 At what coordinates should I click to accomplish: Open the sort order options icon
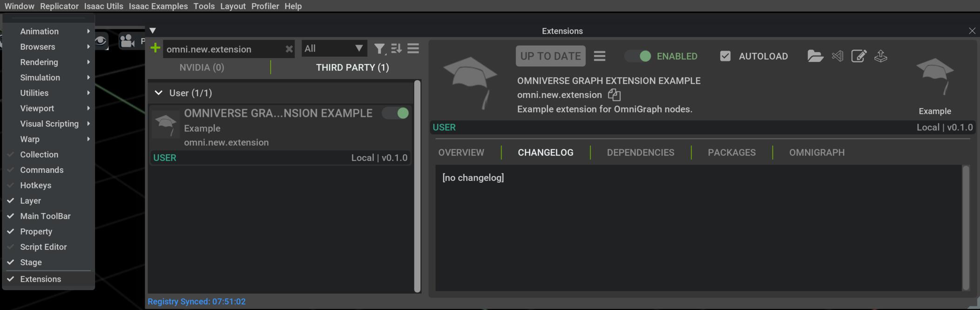(396, 48)
